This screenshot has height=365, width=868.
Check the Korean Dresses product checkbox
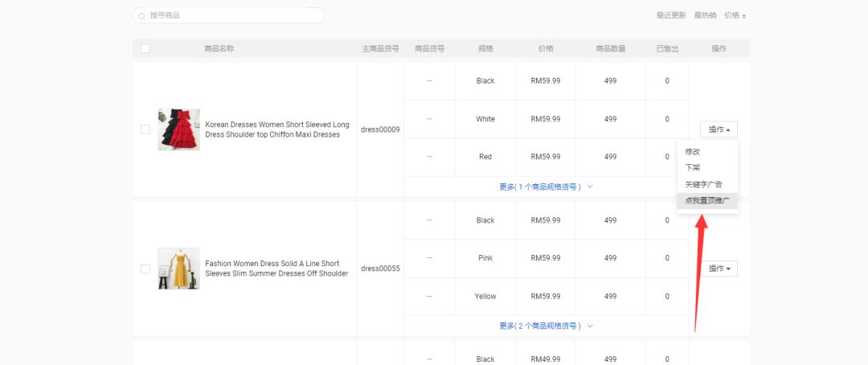click(145, 129)
